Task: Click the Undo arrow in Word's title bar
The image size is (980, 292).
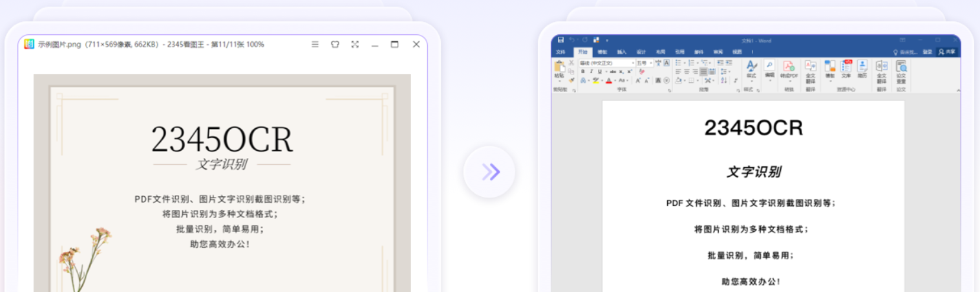Action: (x=572, y=39)
